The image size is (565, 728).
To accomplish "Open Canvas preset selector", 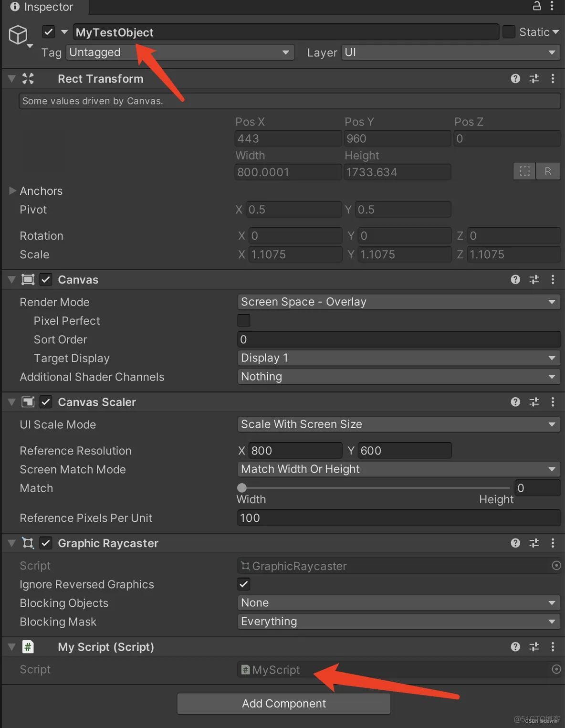I will 534,279.
